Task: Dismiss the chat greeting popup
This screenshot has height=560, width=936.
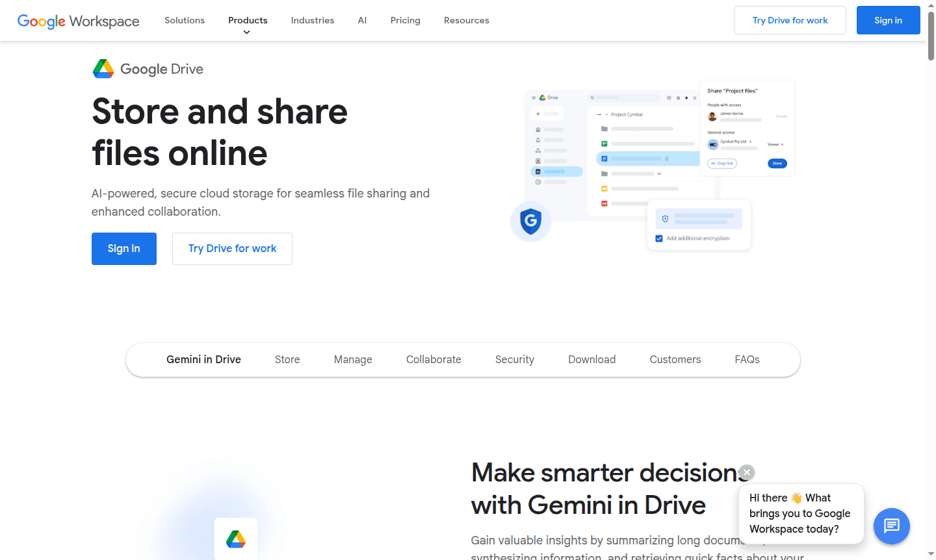Action: point(746,472)
